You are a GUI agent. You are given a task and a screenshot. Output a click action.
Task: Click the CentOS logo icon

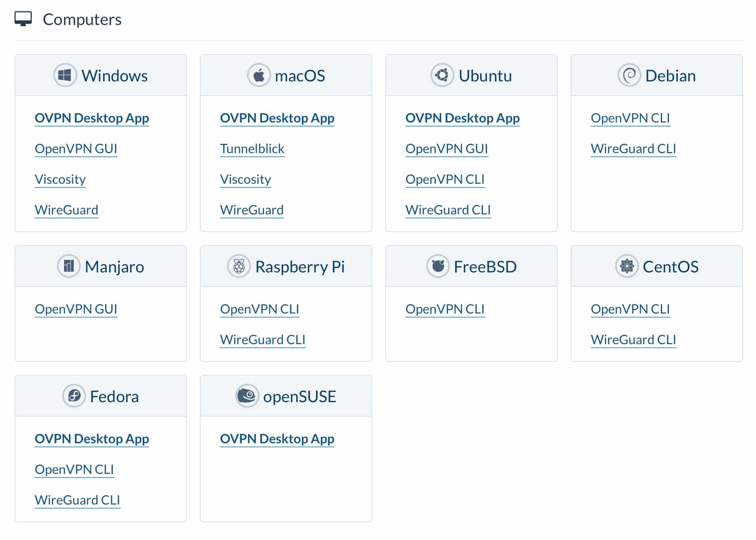(x=627, y=266)
